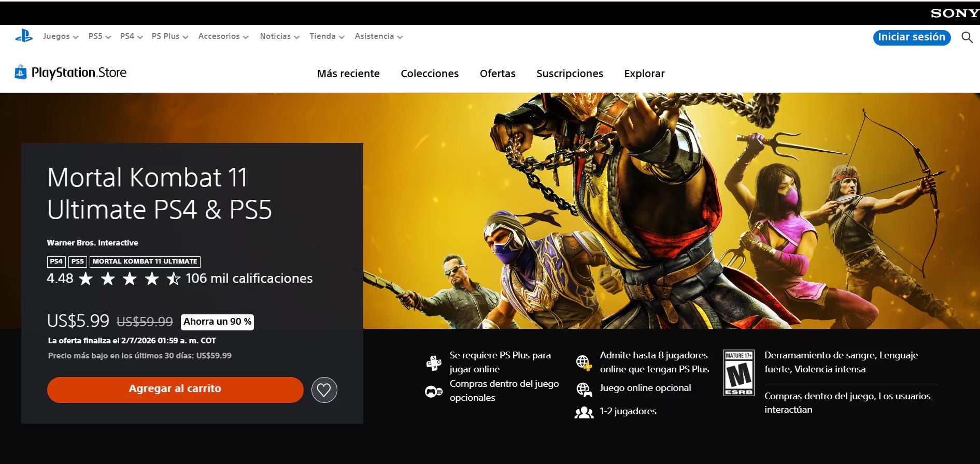The height and width of the screenshot is (464, 980).
Task: Click the 8 players online globe icon
Action: coord(584,363)
